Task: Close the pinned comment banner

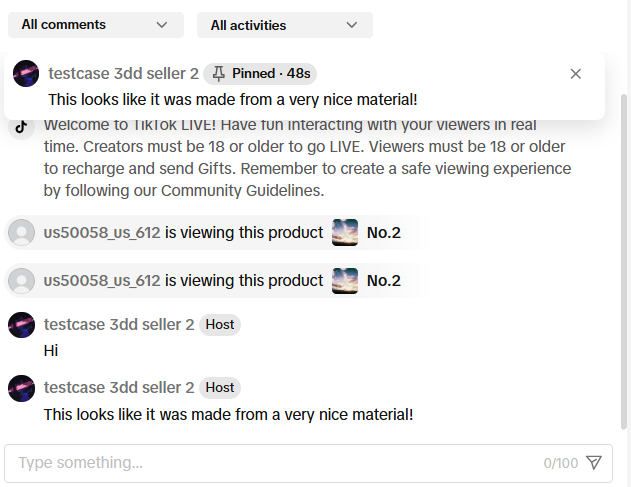Action: pyautogui.click(x=575, y=74)
